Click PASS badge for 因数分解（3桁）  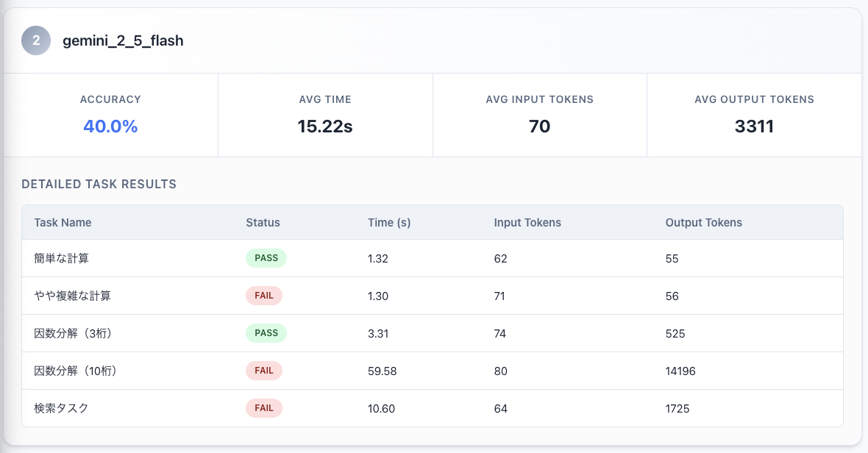[266, 333]
